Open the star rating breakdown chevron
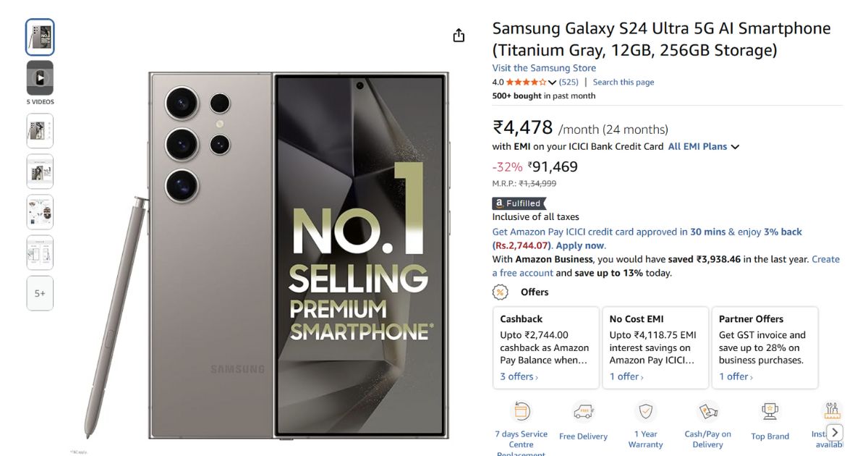Viewport: 868px width, 456px height. [x=553, y=83]
